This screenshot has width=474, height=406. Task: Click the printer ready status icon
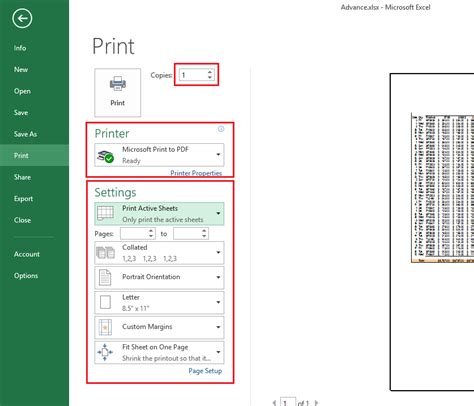[105, 157]
